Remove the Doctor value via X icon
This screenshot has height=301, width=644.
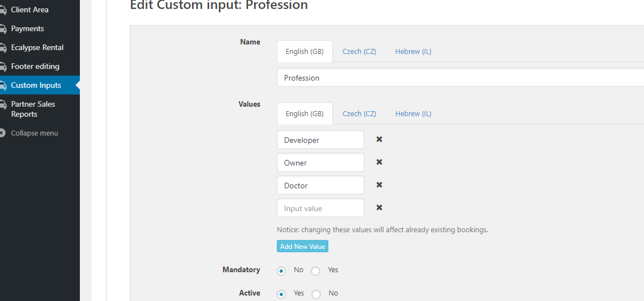(x=379, y=185)
